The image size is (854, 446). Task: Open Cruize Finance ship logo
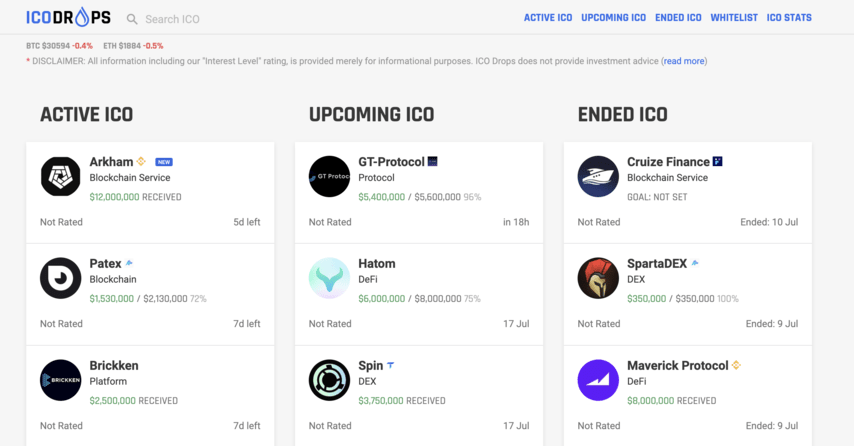tap(598, 176)
